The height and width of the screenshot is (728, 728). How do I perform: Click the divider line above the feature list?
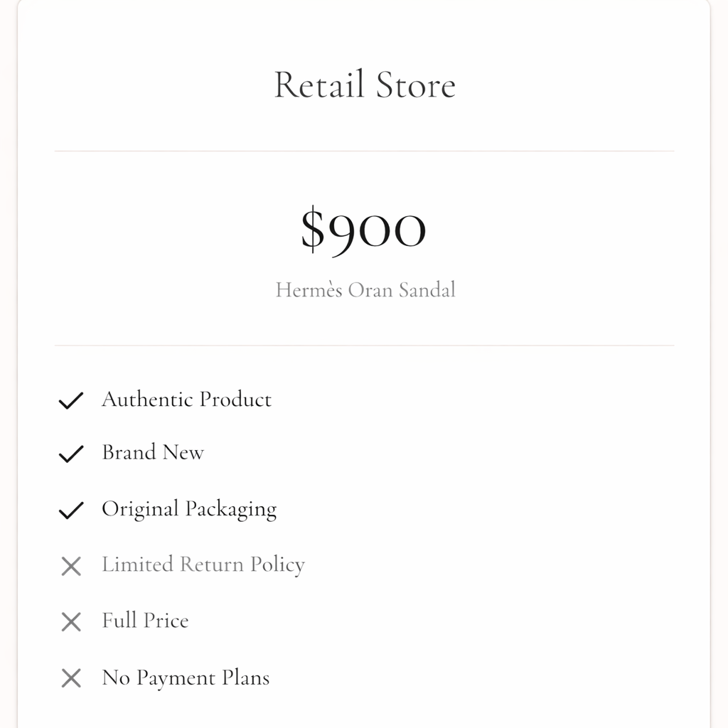tap(364, 346)
